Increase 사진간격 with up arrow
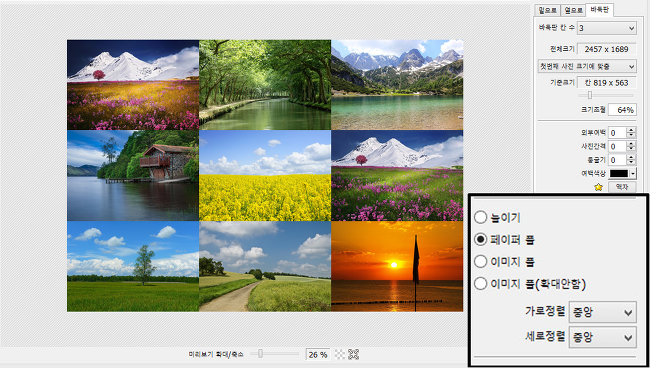Image resolution: width=650 pixels, height=368 pixels. [x=631, y=144]
